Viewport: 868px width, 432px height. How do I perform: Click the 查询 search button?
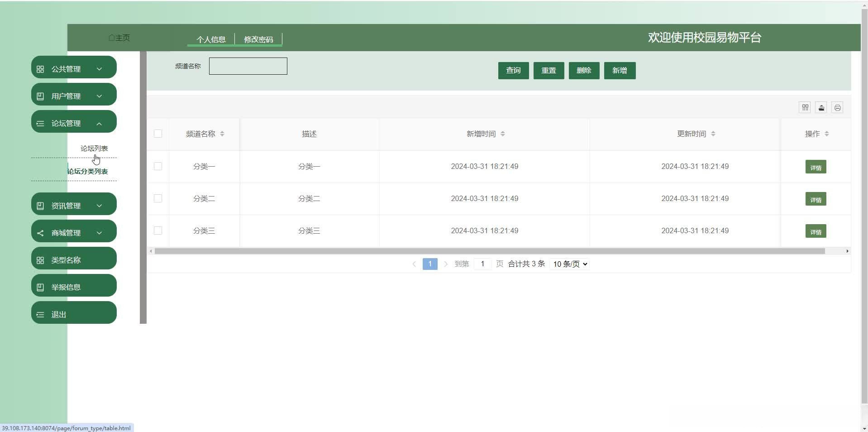[513, 71]
